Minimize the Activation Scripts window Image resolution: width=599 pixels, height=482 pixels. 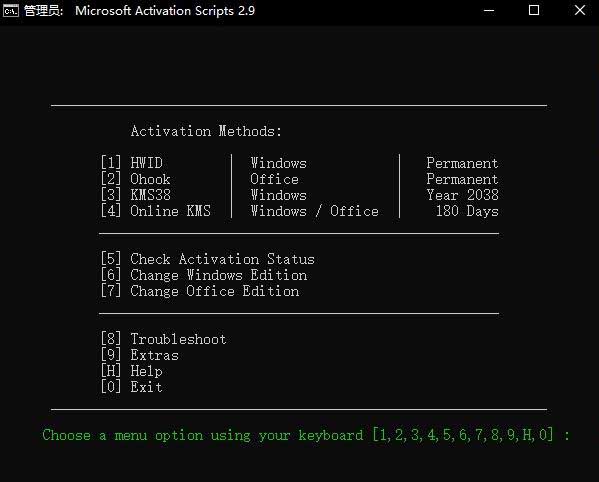489,11
